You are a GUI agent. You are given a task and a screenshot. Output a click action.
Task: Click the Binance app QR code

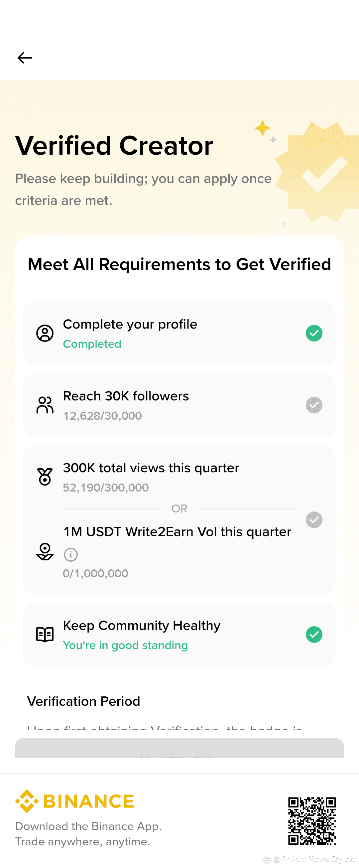(312, 821)
